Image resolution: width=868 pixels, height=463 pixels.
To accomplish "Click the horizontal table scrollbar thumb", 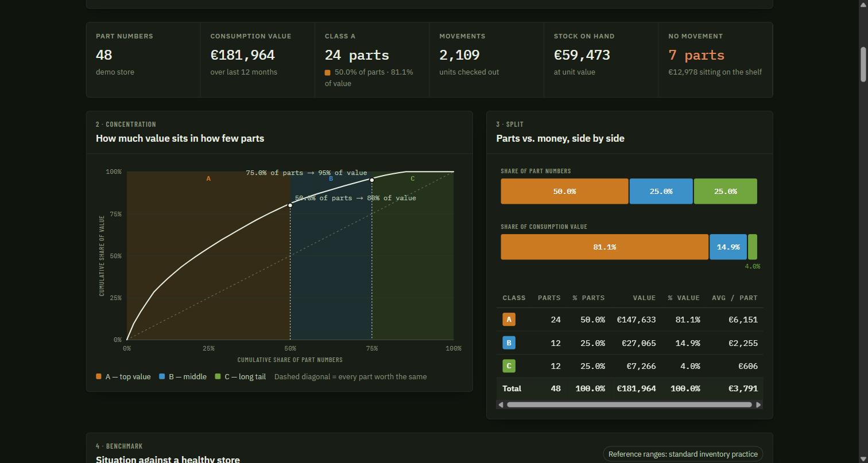I will [629, 404].
